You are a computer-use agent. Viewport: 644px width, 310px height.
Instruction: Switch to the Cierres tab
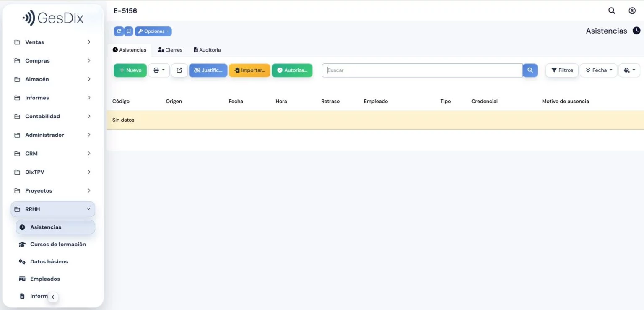[170, 50]
